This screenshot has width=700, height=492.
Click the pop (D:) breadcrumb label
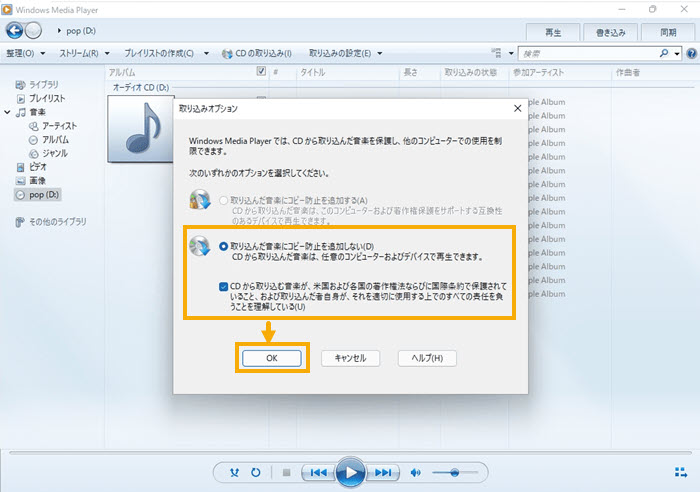click(81, 31)
